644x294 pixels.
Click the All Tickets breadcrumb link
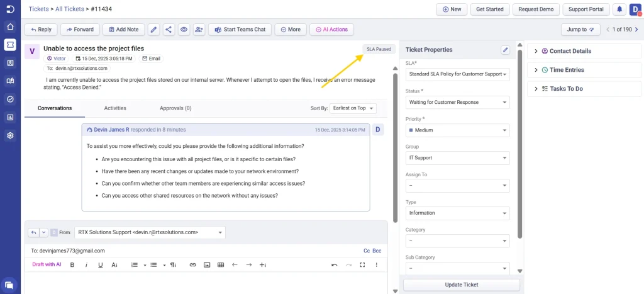[x=72, y=9]
